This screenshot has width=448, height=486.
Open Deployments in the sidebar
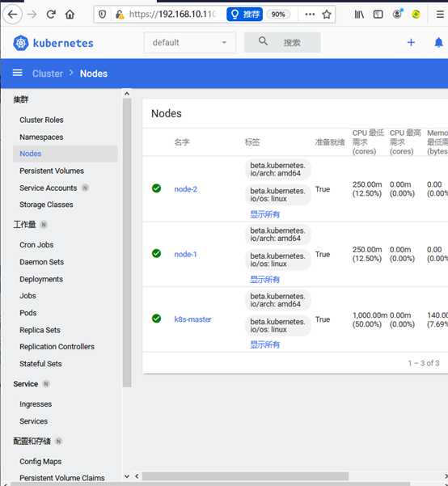[41, 279]
